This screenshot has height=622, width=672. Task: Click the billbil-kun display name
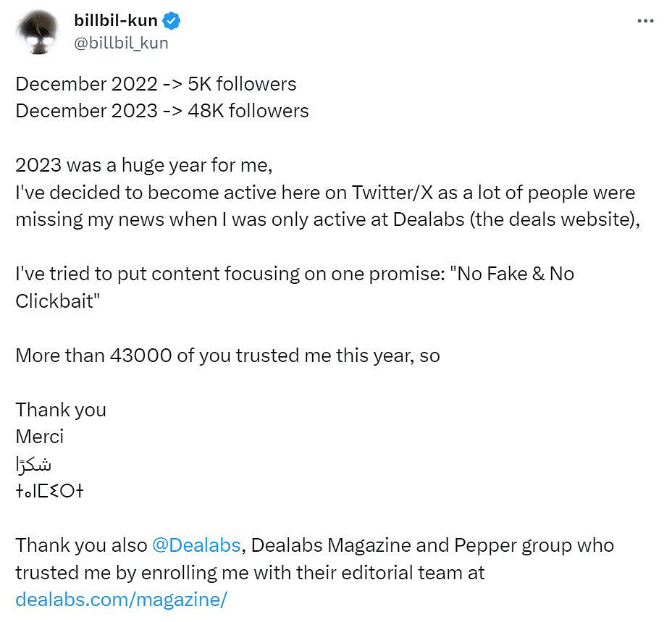tap(115, 21)
